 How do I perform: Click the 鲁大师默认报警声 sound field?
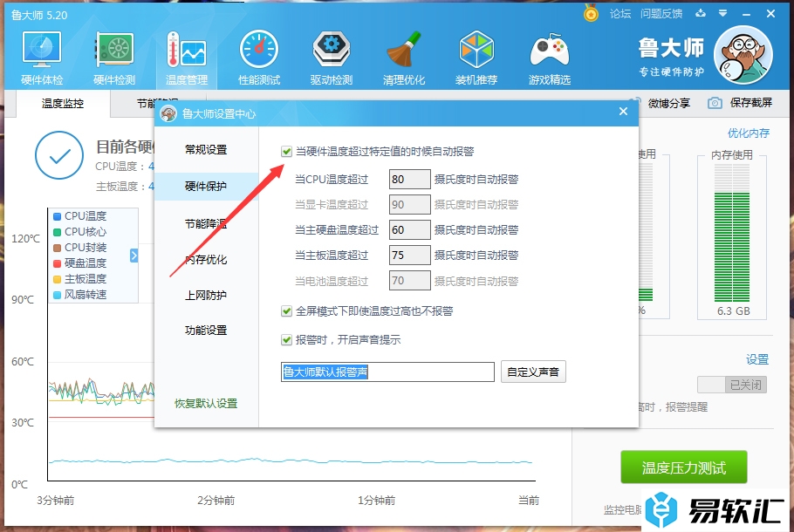(387, 372)
